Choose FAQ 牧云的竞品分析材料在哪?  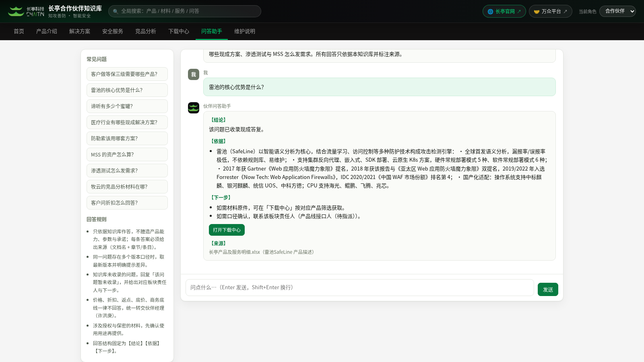tap(127, 187)
